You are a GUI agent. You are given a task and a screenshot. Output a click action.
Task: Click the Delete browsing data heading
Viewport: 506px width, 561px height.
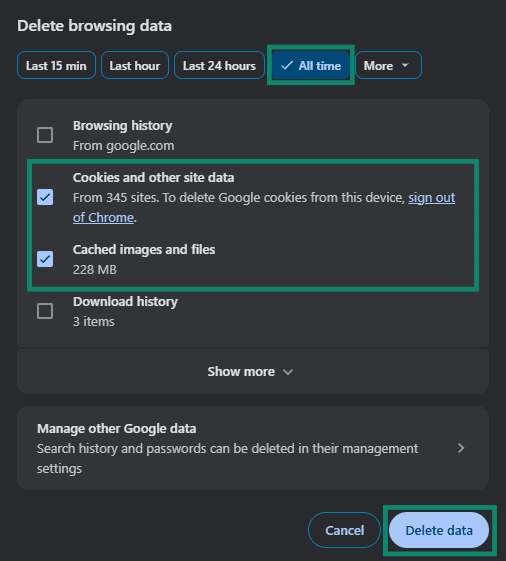tap(94, 26)
